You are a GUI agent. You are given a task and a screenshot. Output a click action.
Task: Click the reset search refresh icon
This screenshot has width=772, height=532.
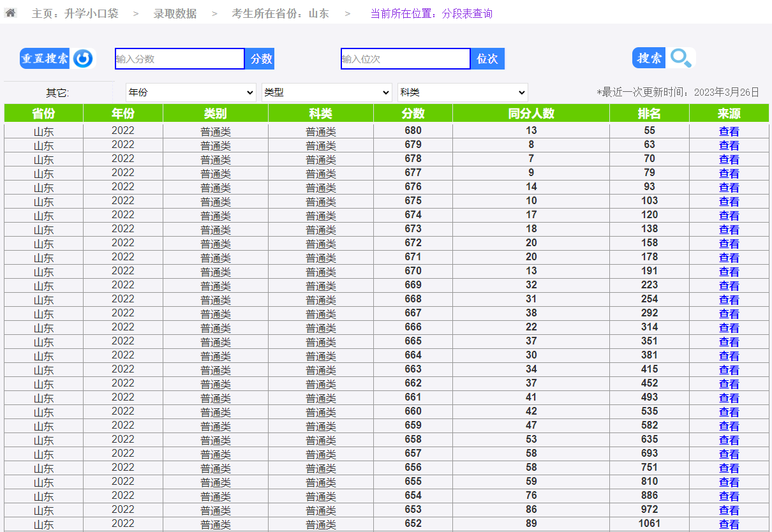(x=83, y=59)
